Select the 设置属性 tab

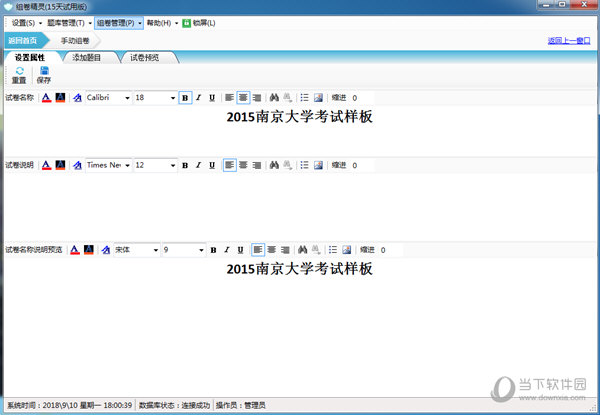(x=30, y=57)
